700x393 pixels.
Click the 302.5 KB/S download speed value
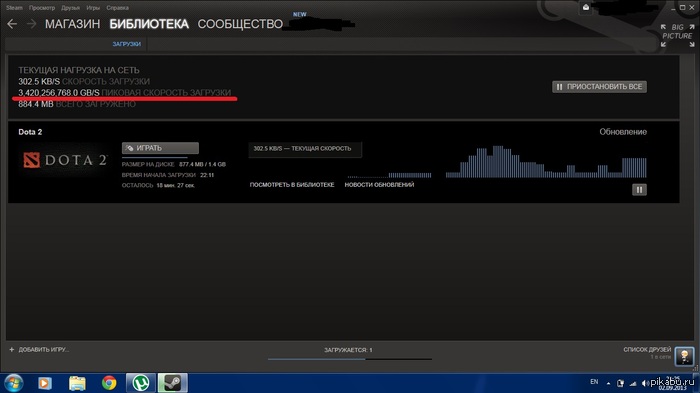[39, 81]
